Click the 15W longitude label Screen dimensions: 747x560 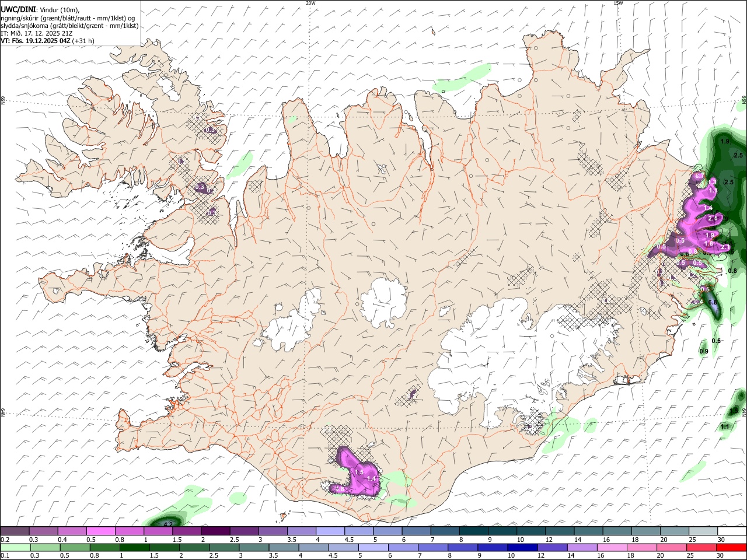[x=618, y=3]
